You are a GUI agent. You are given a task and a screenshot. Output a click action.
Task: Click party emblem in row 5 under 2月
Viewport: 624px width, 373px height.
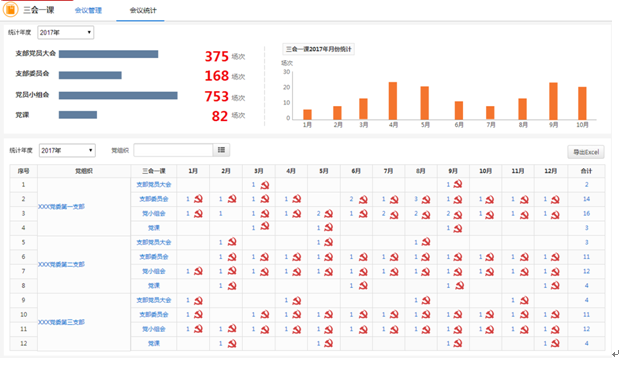(232, 242)
